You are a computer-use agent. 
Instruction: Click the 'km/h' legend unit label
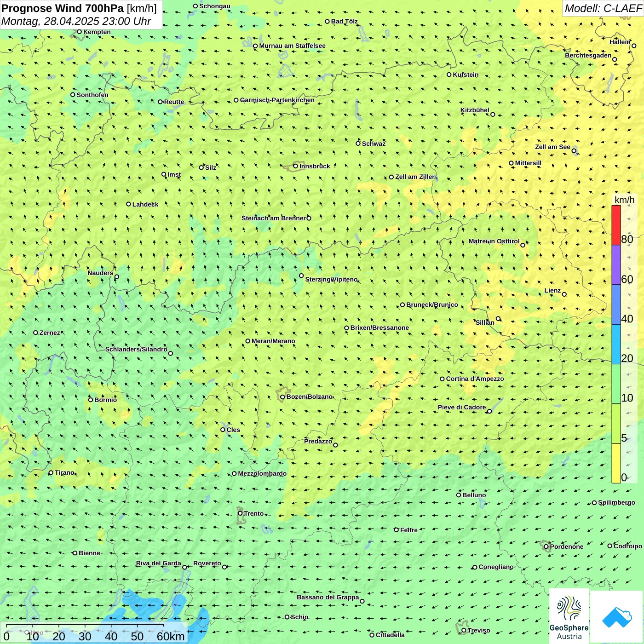pyautogui.click(x=624, y=200)
